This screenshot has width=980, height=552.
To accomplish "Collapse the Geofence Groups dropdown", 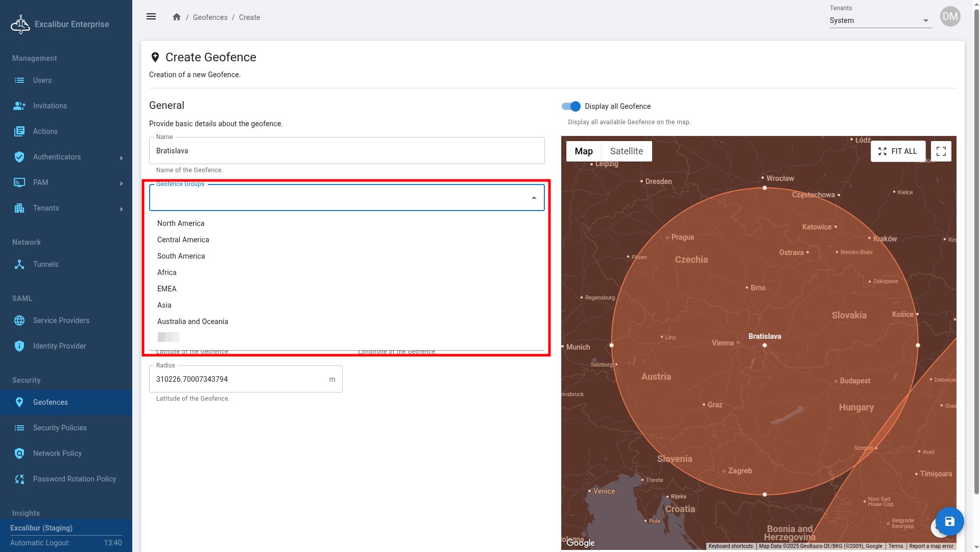I will tap(534, 198).
